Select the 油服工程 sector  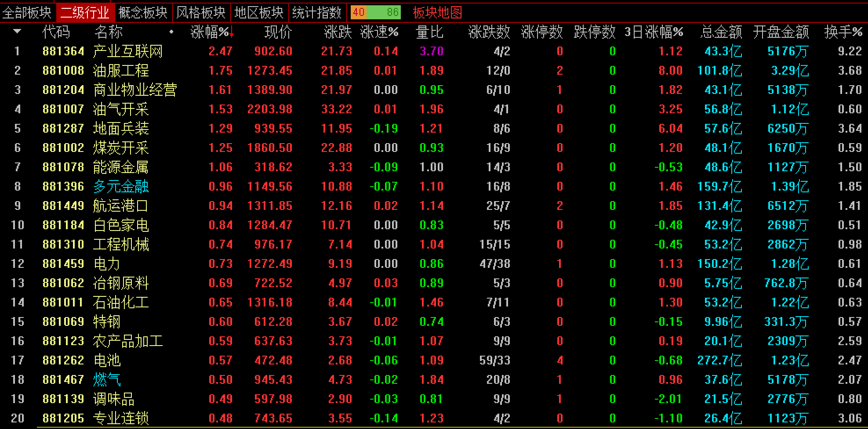point(121,71)
